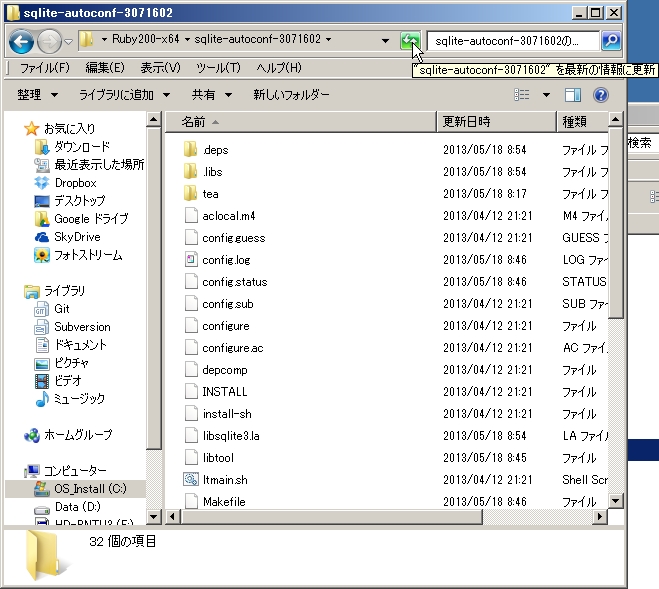Click the search magnifier icon

611,41
